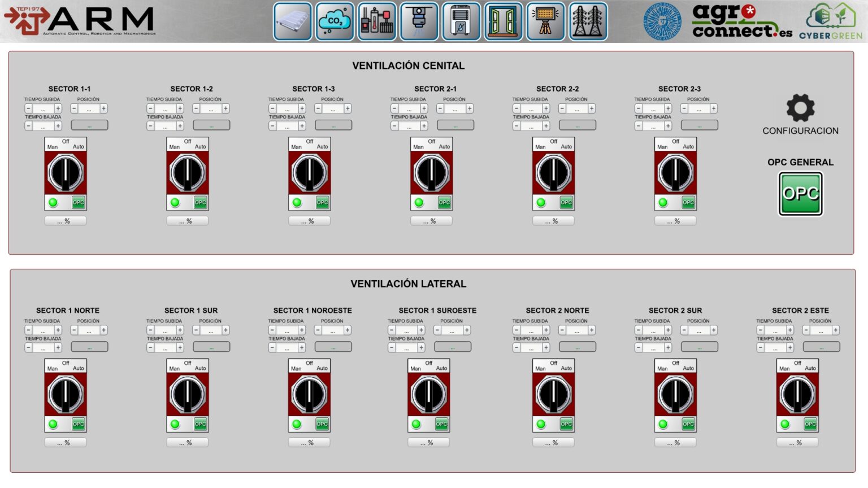This screenshot has width=868, height=488.
Task: Turn the Sector 2-2 Man/Off/Auto rotary switch
Action: pyautogui.click(x=554, y=173)
